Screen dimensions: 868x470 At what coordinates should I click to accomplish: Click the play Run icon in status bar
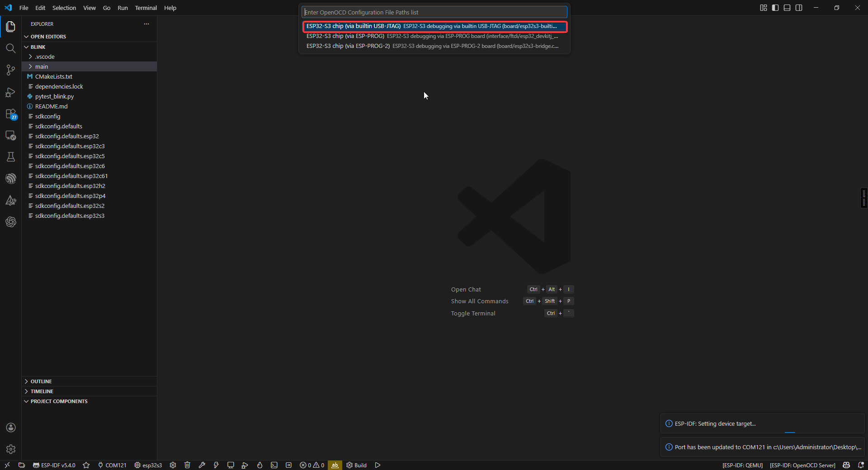[x=377, y=465]
